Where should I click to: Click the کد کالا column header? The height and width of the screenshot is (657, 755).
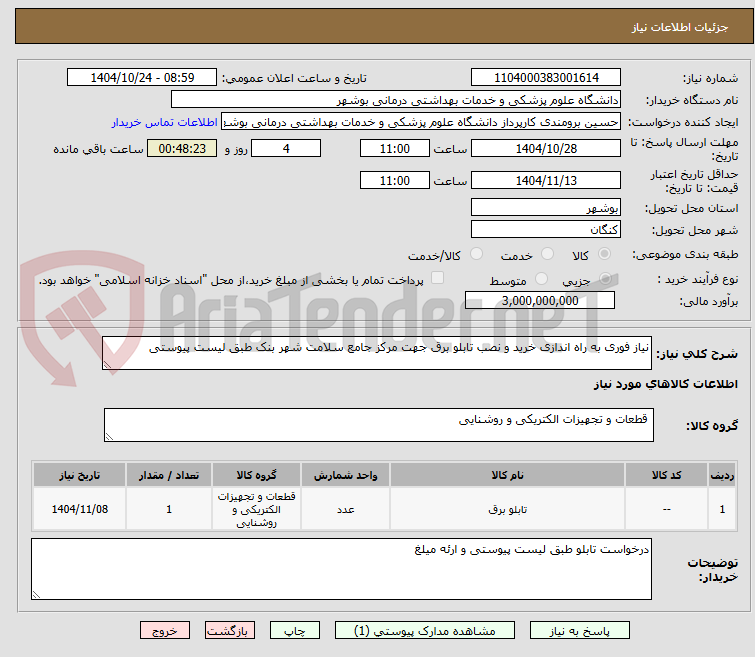[666, 475]
